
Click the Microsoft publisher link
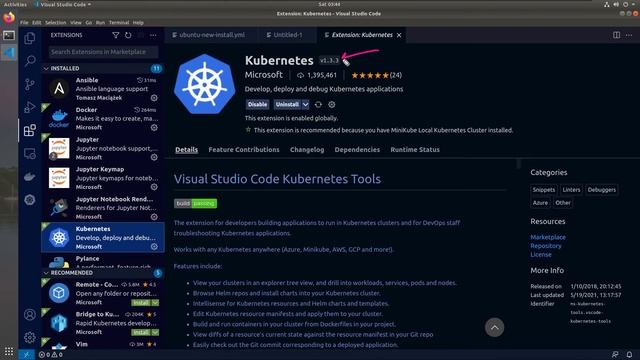point(264,75)
